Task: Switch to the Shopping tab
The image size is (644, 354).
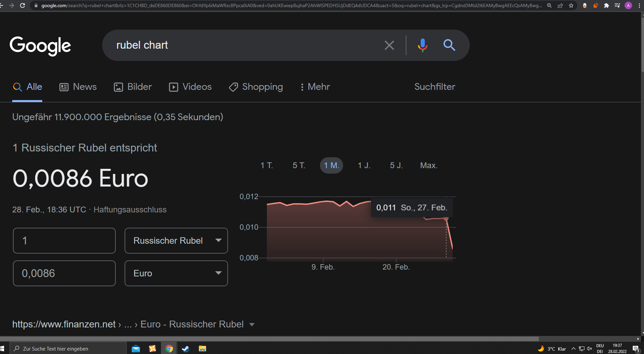Action: 256,87
